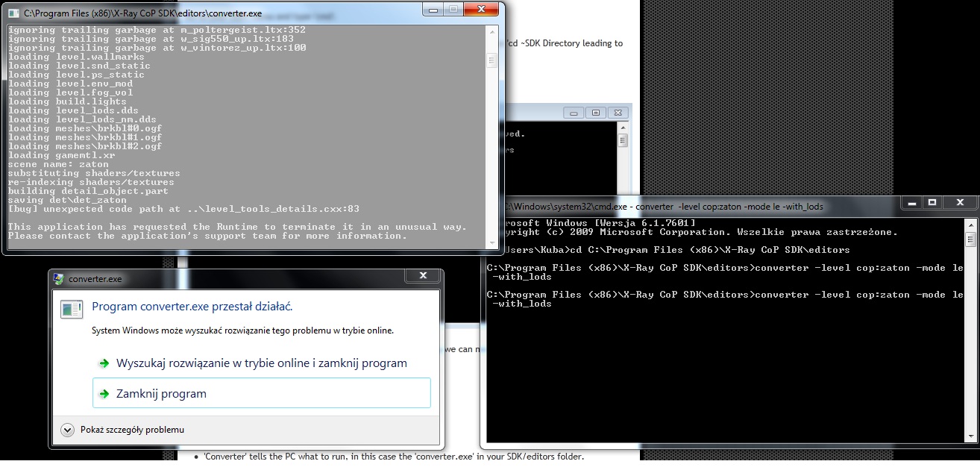Click 'Program converter.exe przestał działać.' heading

(x=192, y=307)
